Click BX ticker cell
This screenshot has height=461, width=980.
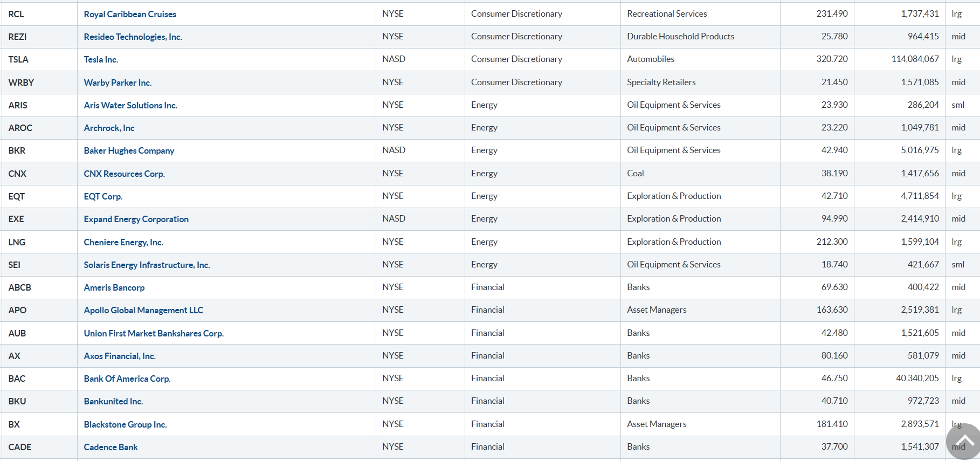39,424
